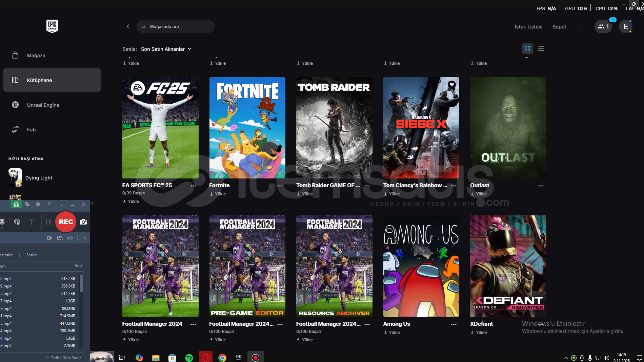This screenshot has width=644, height=362.
Task: Sort recordings with Tarihe Göre Sırala
Action: pyautogui.click(x=63, y=358)
